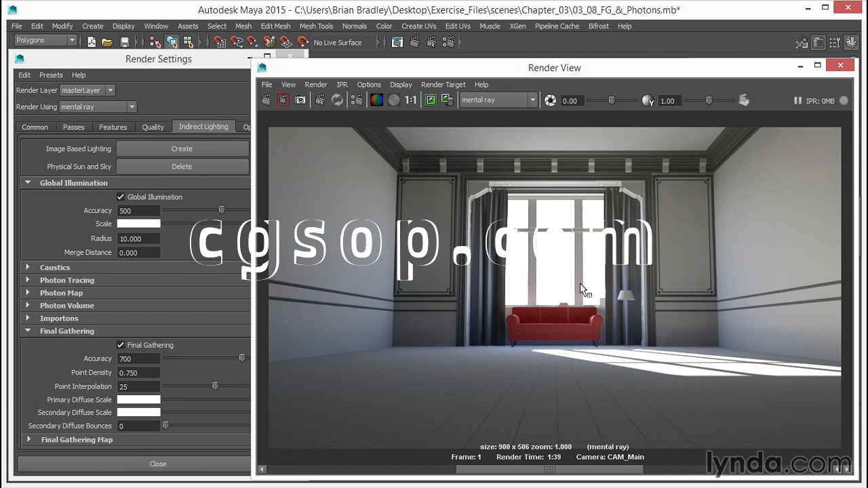Screen dimensions: 868x488
Task: Select by object type mode icon
Action: coord(172,42)
